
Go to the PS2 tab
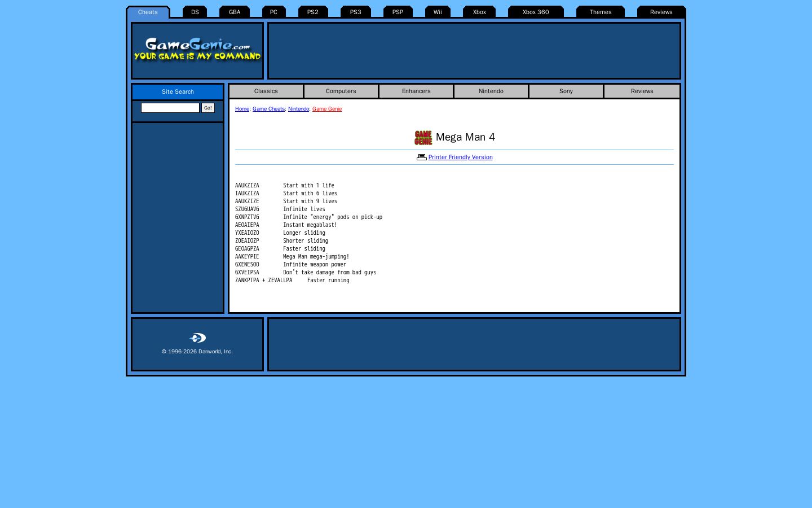point(313,12)
